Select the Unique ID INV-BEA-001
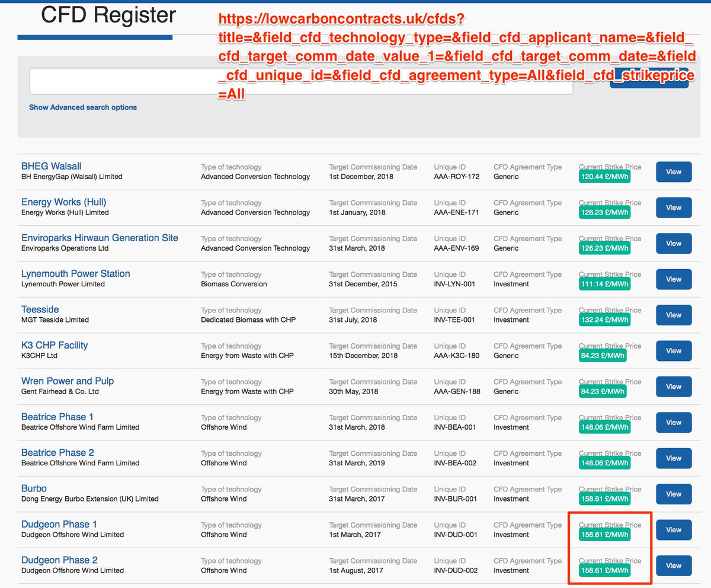Screen dimensions: 711x588 click(455, 427)
